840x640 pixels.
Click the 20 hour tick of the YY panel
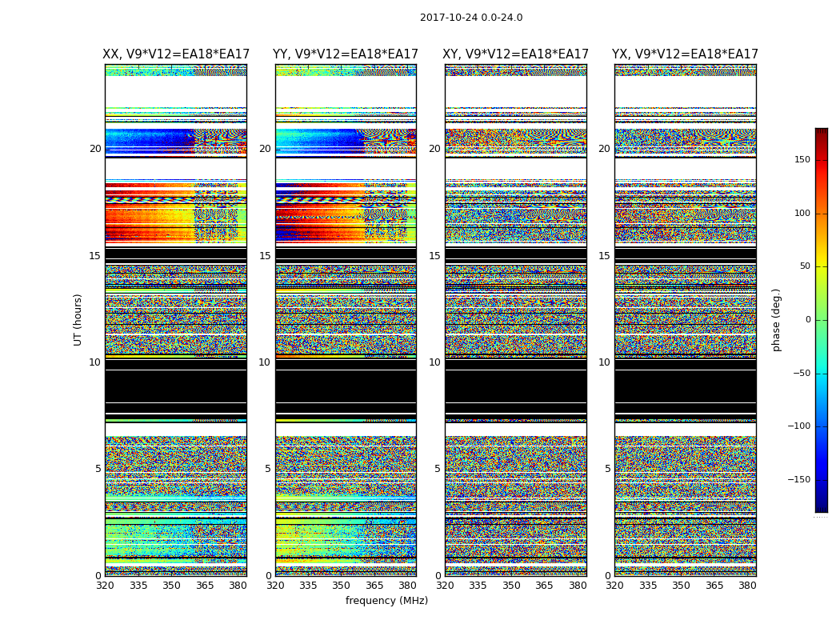pos(265,149)
